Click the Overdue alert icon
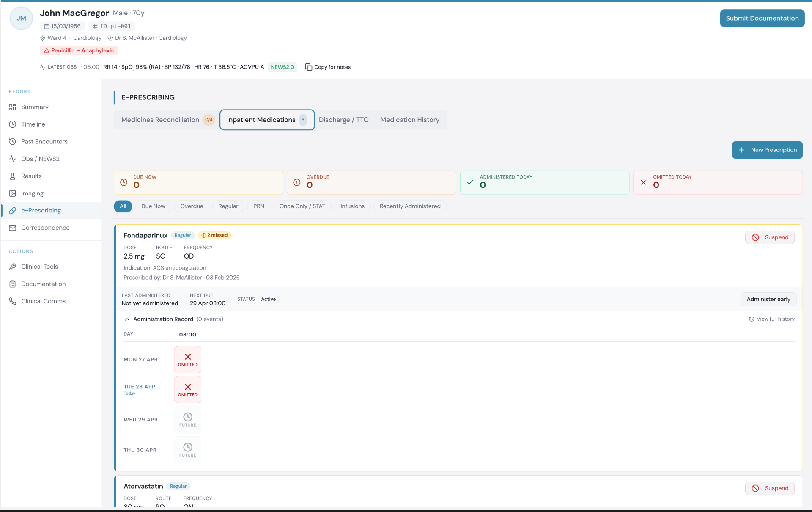This screenshot has height=512, width=812. coord(297,182)
